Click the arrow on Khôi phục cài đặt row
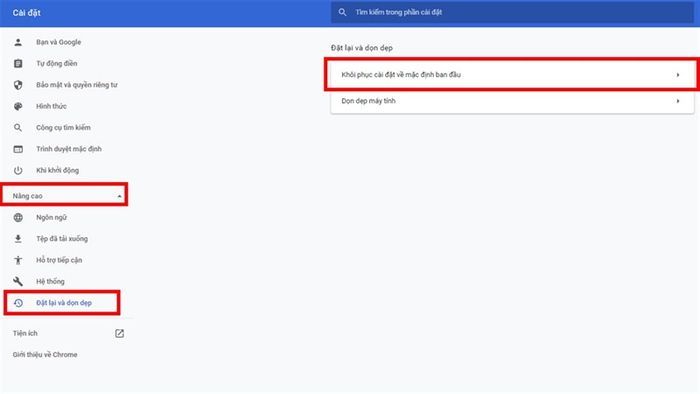The image size is (700, 394). (x=678, y=75)
